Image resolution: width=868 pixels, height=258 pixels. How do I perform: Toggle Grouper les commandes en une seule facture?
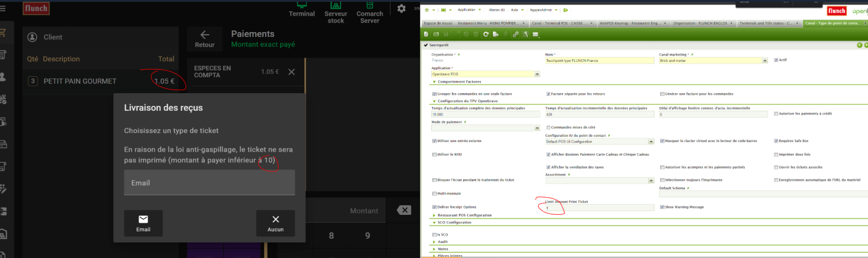[434, 94]
